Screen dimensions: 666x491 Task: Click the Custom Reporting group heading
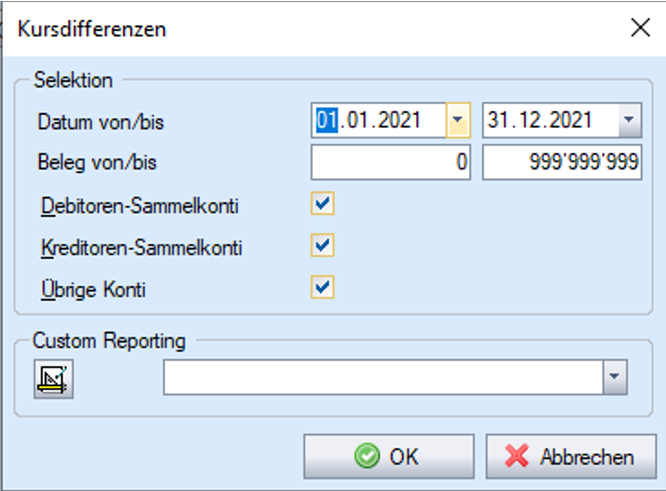[109, 340]
